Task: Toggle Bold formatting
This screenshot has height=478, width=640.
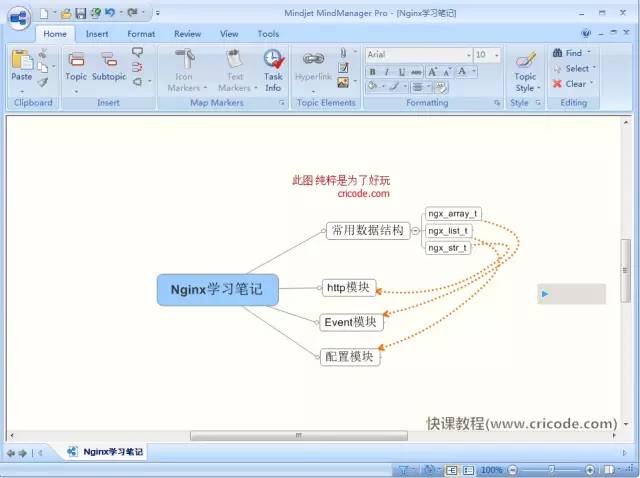Action: (x=372, y=72)
